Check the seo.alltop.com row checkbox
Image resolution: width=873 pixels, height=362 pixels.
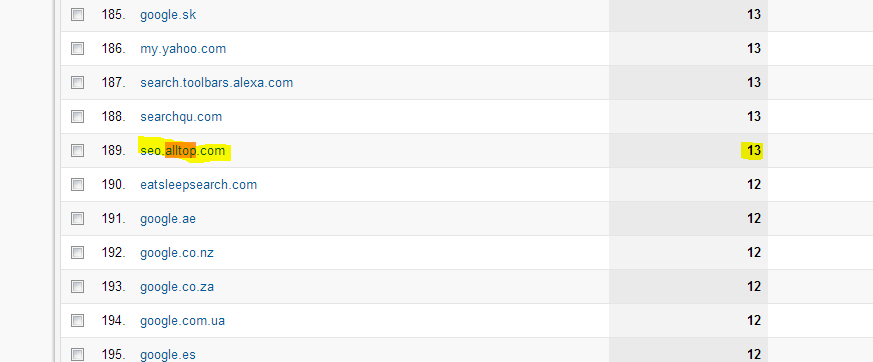[x=77, y=150]
